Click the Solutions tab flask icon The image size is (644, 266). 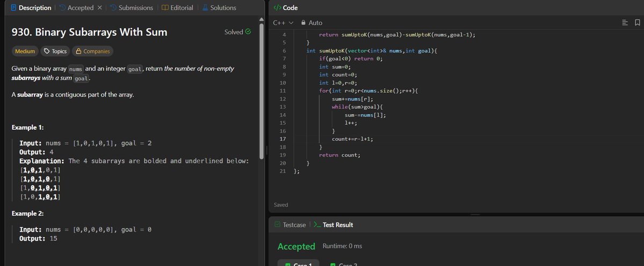tap(205, 8)
